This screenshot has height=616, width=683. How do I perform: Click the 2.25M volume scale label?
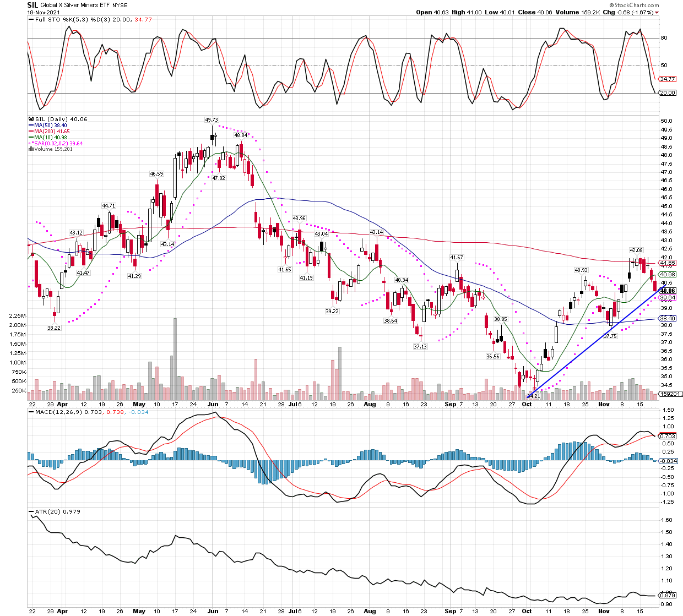pos(18,316)
